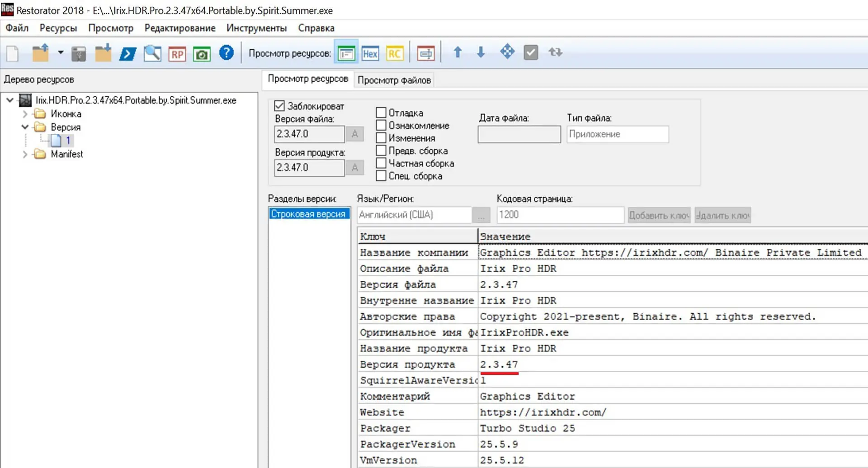Click the Удалить ключ button
This screenshot has width=868, height=468.
pos(722,215)
